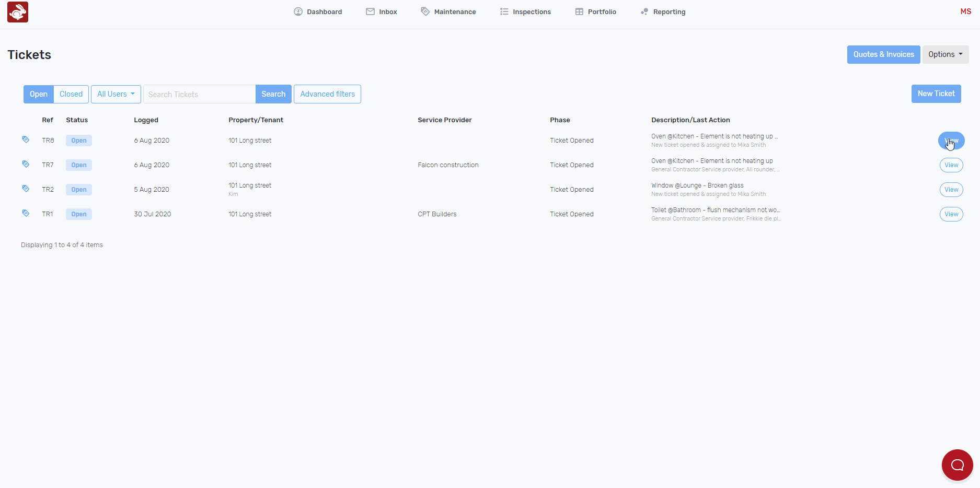Viewport: 980px width, 488px height.
Task: Click Displaying 1 to 4 of 4 items
Action: click(x=62, y=245)
